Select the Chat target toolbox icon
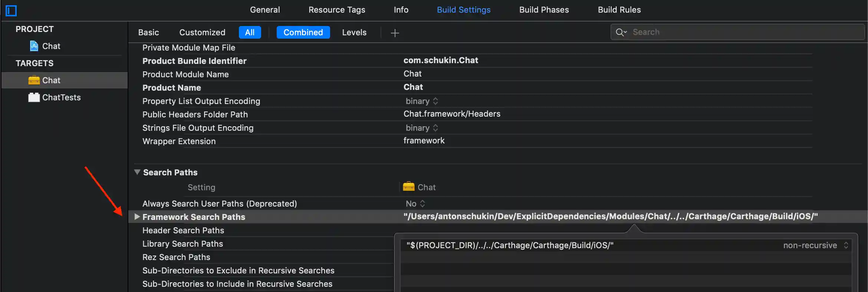Viewport: 868px width, 292px height. (x=34, y=80)
